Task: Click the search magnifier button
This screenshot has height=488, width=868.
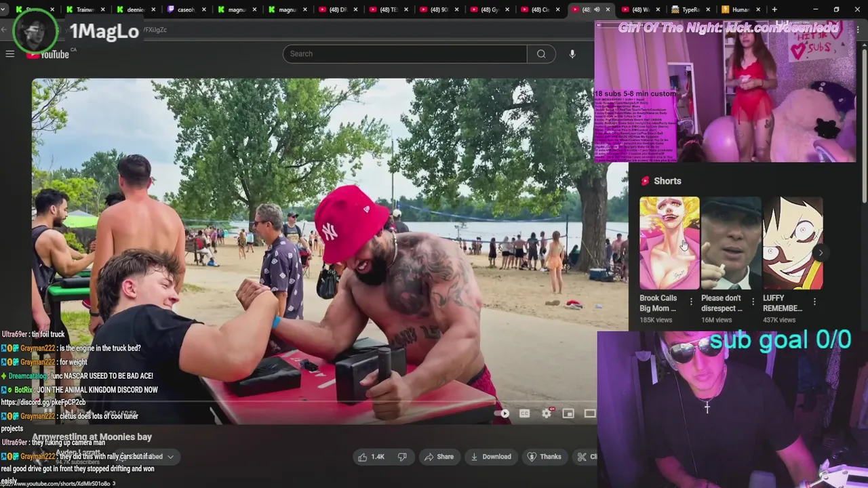Action: [x=541, y=54]
